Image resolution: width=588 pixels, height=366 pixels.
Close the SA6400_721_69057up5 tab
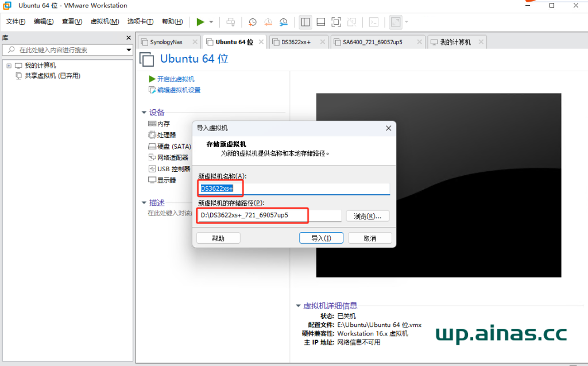click(x=420, y=42)
